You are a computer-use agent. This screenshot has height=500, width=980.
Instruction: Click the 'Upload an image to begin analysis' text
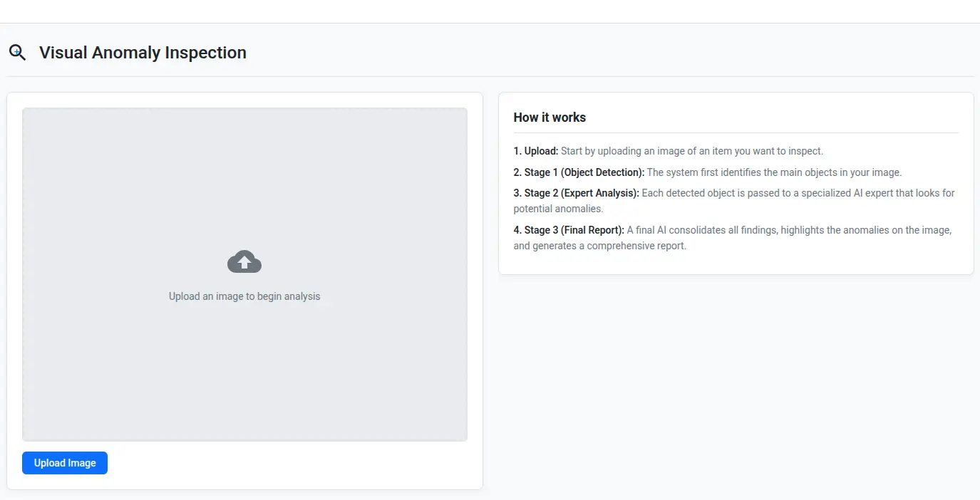(244, 296)
